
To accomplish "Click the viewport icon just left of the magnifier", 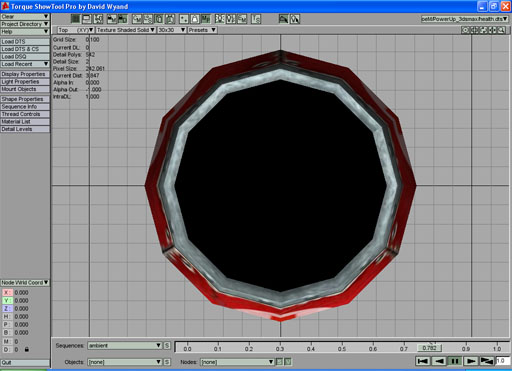I will 492,30.
